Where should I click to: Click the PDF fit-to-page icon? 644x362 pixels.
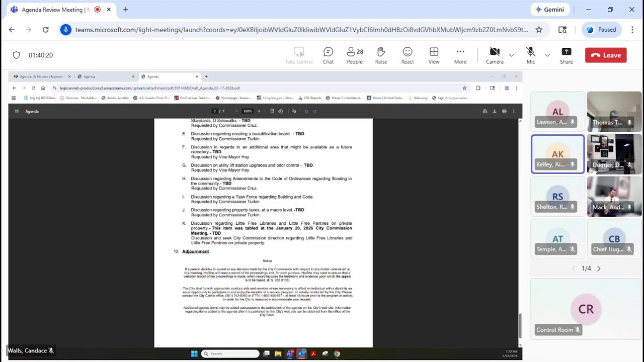272,111
